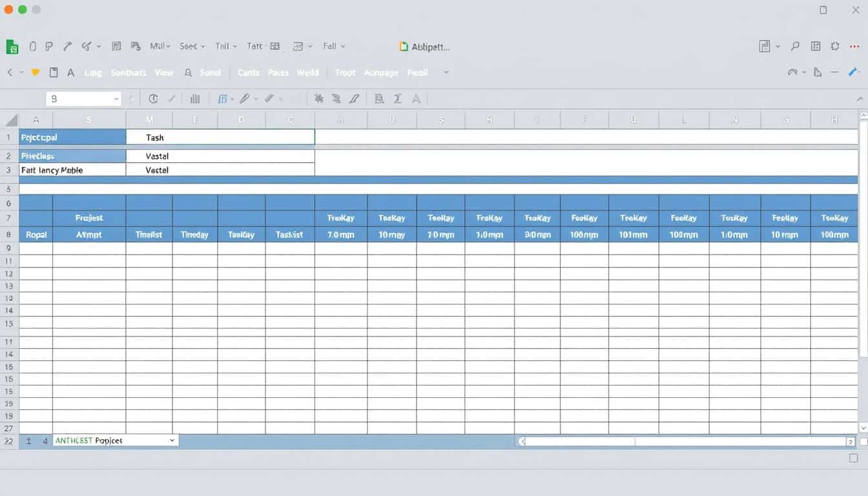Screen dimensions: 868x496
Task: Click the Tropt ribbon item
Action: (x=346, y=73)
